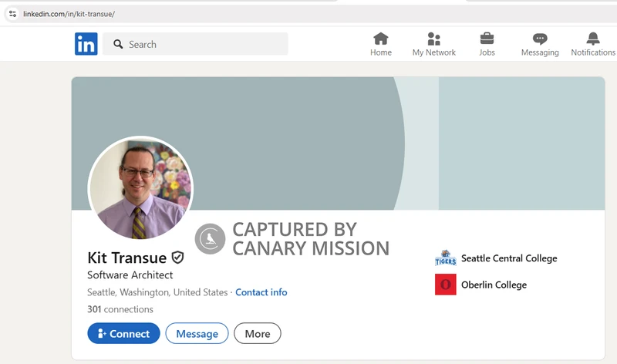Click the site info icon in address bar
The image size is (617, 364).
12,14
